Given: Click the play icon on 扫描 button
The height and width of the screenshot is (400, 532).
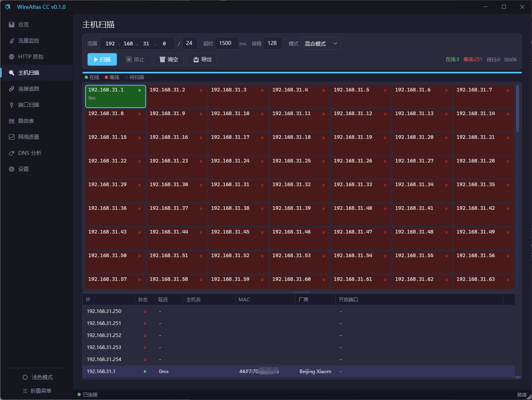Looking at the screenshot, I should tap(96, 59).
